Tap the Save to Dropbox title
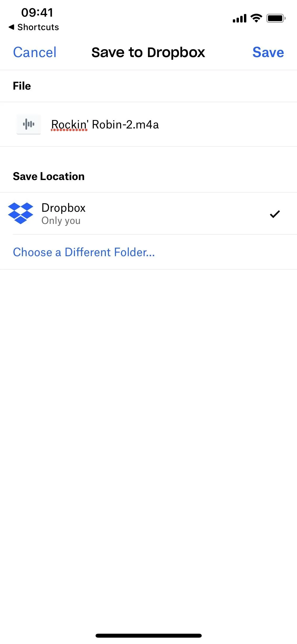 point(148,52)
